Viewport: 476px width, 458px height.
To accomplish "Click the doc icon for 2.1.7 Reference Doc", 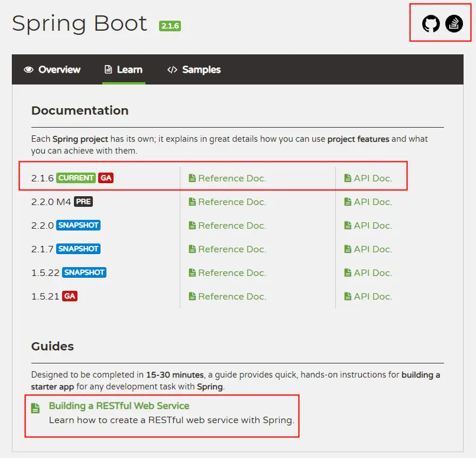I will point(192,249).
